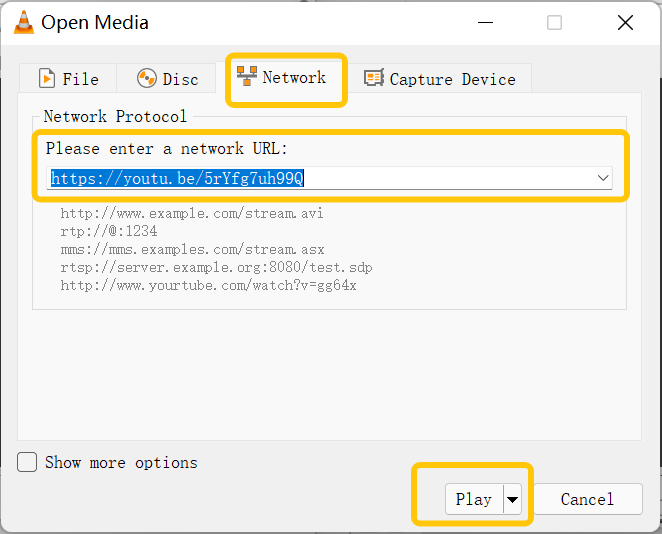The width and height of the screenshot is (662, 534).
Task: Expand the network URL history dropdown chevron
Action: [x=603, y=178]
